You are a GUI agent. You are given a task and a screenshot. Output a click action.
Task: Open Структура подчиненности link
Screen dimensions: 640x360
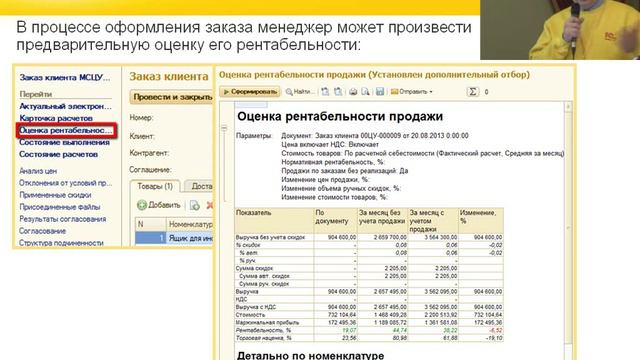(x=61, y=243)
